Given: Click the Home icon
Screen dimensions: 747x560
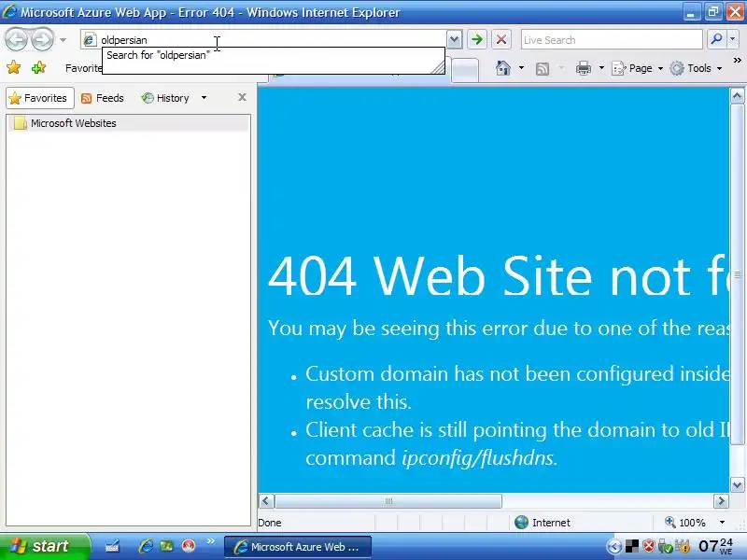Looking at the screenshot, I should tap(503, 68).
